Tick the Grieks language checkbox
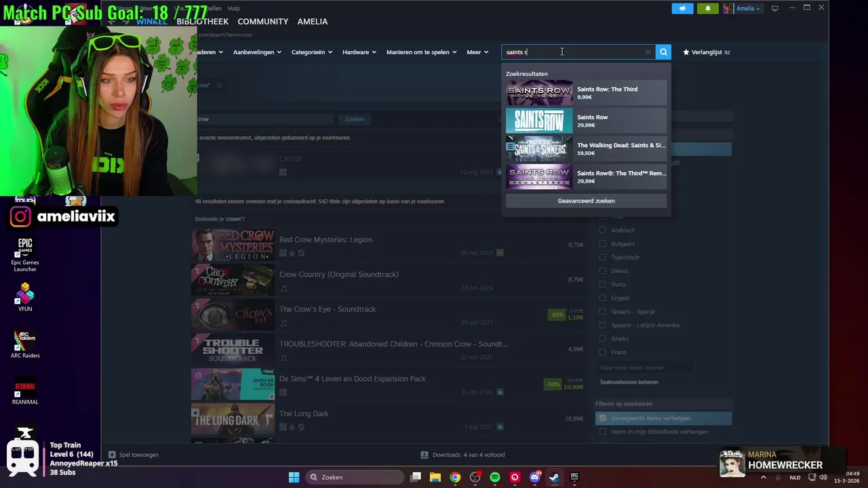 602,338
